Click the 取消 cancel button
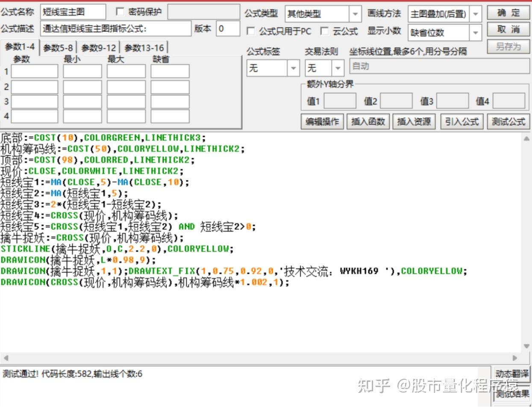This screenshot has height=407, width=532. click(x=508, y=30)
